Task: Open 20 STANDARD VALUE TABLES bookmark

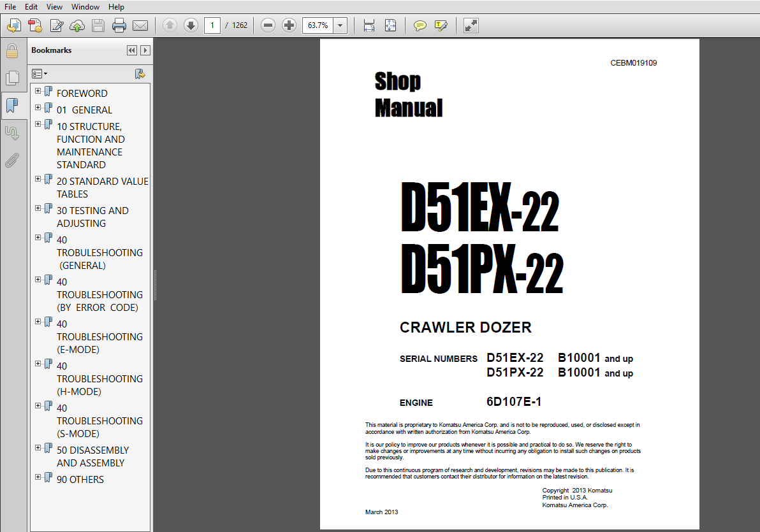Action: point(102,187)
